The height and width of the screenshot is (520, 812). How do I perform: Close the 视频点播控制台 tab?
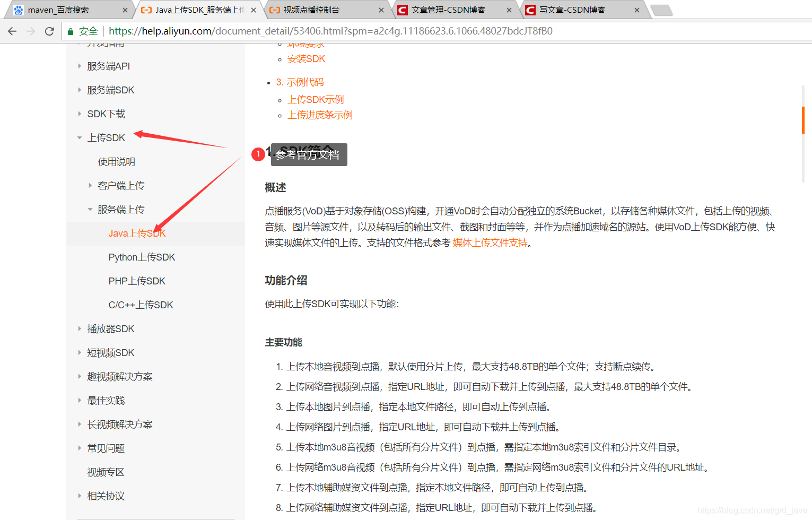(381, 10)
